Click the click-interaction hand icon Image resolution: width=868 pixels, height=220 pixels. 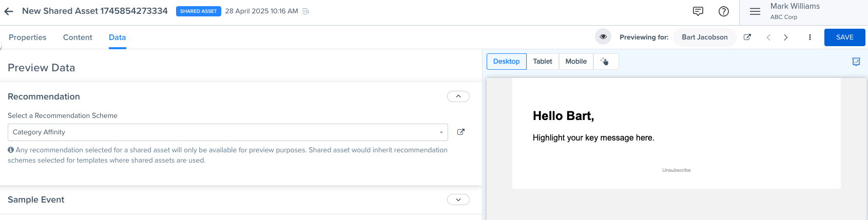pos(605,62)
